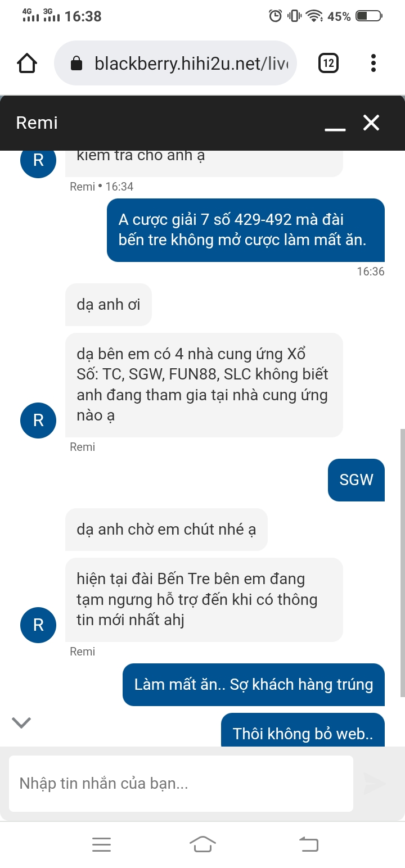The height and width of the screenshot is (868, 405).
Task: Open the Android recent apps menu button
Action: coord(101,844)
